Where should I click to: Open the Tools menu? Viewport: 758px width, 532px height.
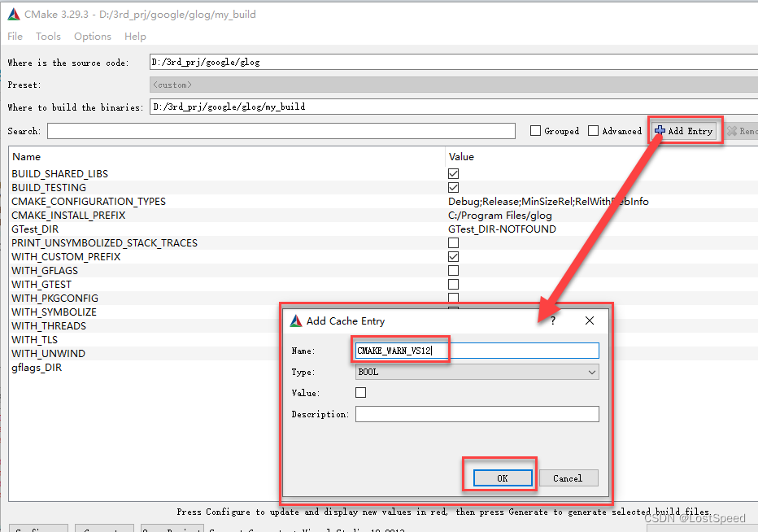(48, 37)
